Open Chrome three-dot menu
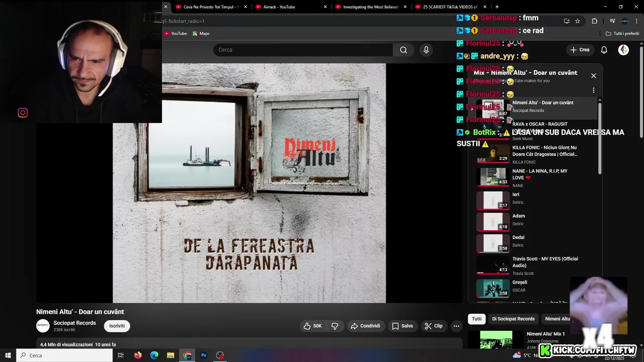 (636, 21)
